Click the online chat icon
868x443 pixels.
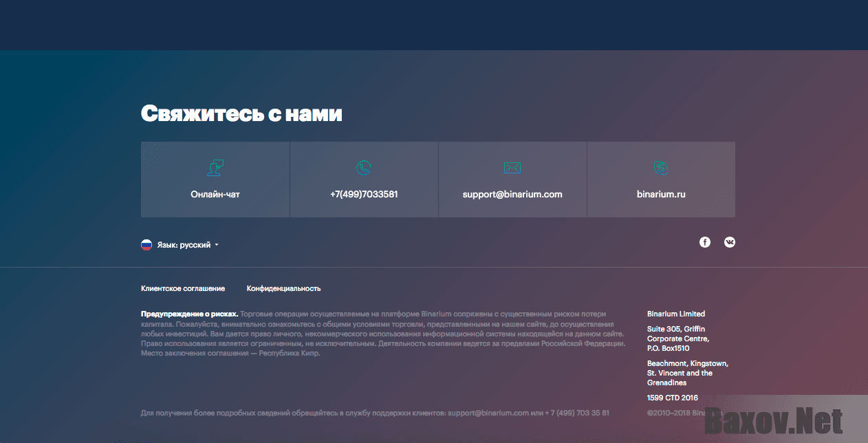215,167
